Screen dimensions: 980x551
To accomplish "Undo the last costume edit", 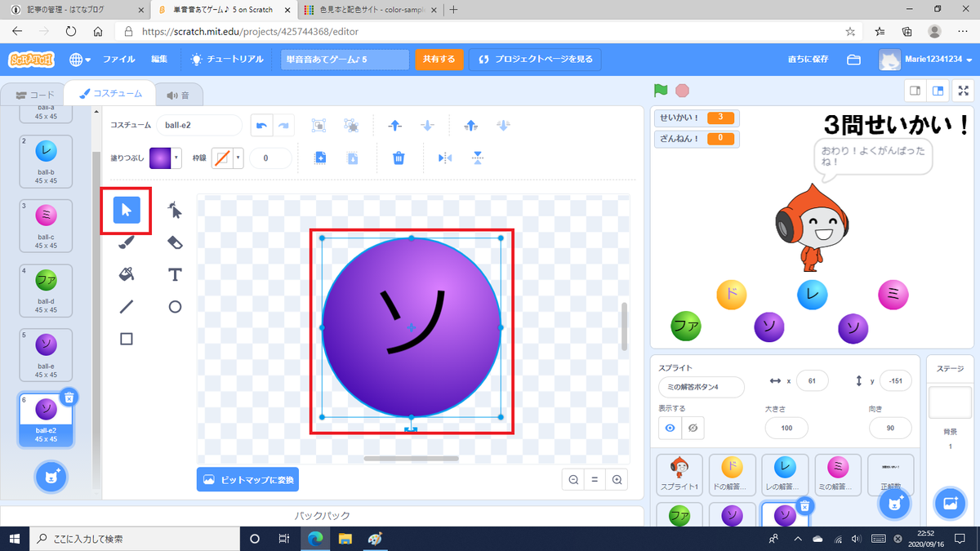I will tap(261, 126).
